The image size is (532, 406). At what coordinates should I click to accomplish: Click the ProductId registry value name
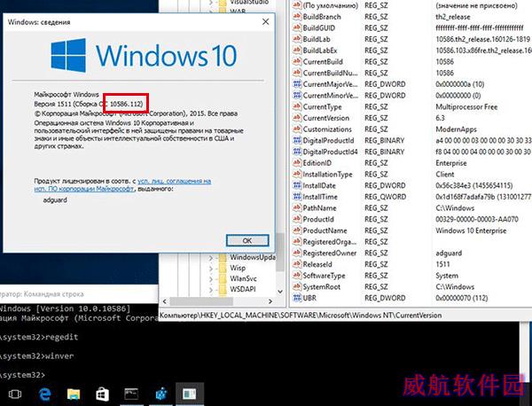pyautogui.click(x=318, y=219)
